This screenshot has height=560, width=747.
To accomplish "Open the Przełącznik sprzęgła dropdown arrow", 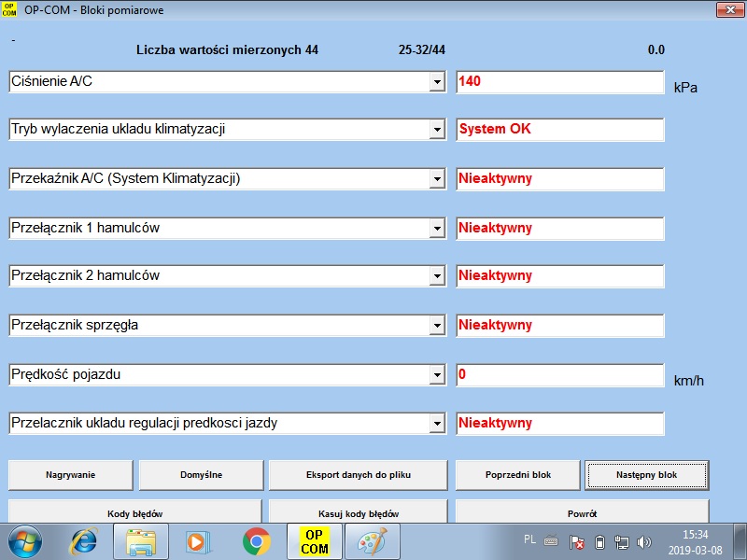I will tap(436, 326).
